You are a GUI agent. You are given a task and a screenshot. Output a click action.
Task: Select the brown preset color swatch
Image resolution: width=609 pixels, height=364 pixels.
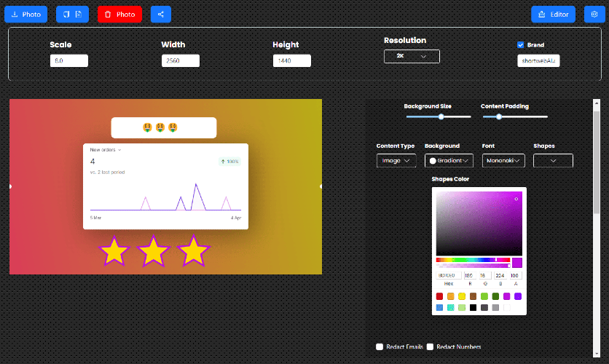pos(473,296)
